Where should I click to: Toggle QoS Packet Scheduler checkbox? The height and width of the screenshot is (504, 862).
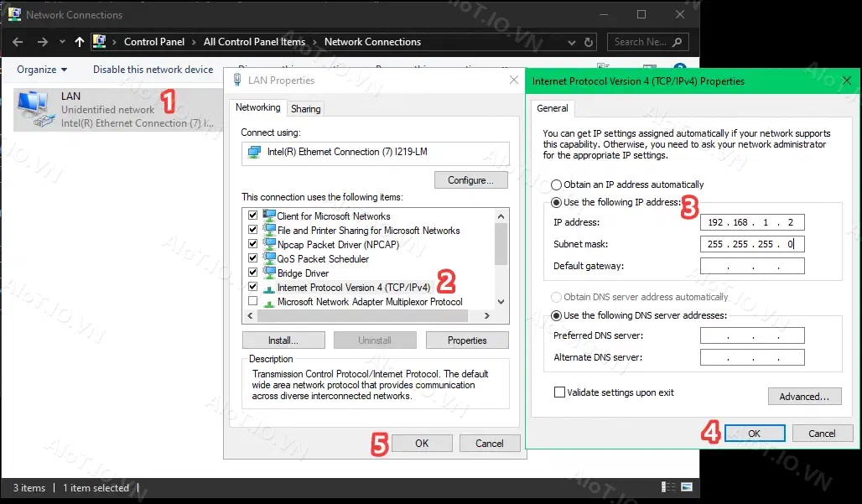[x=253, y=258]
